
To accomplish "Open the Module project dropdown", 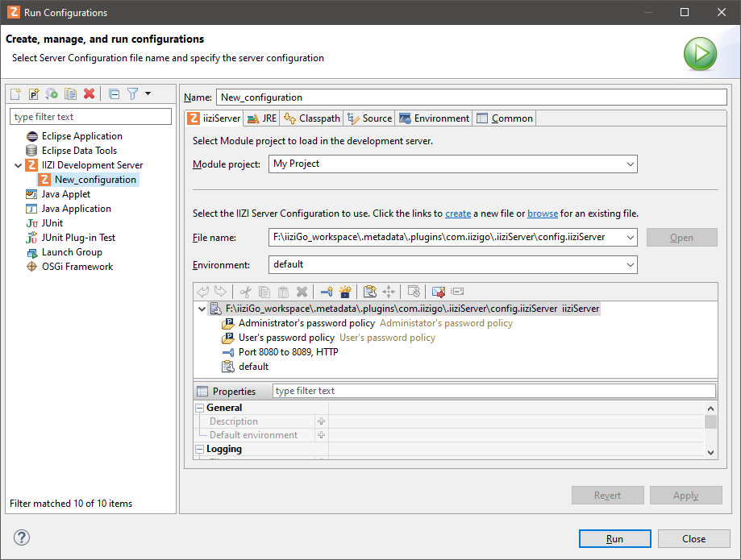I will (630, 164).
